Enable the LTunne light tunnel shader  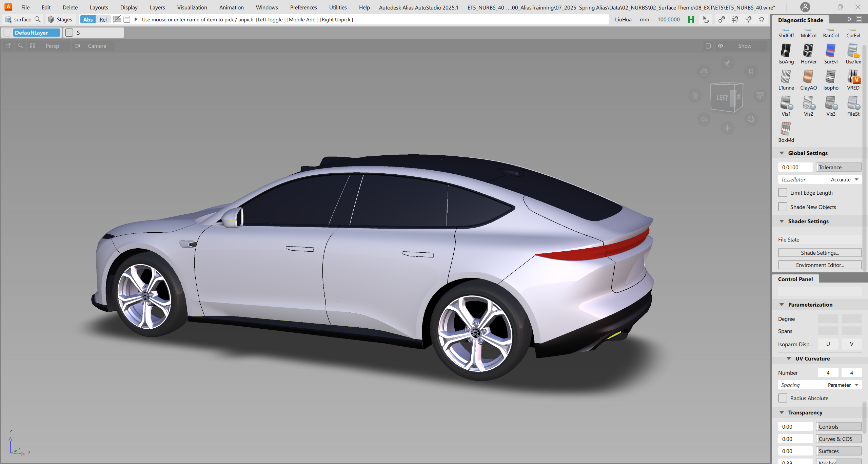click(786, 77)
